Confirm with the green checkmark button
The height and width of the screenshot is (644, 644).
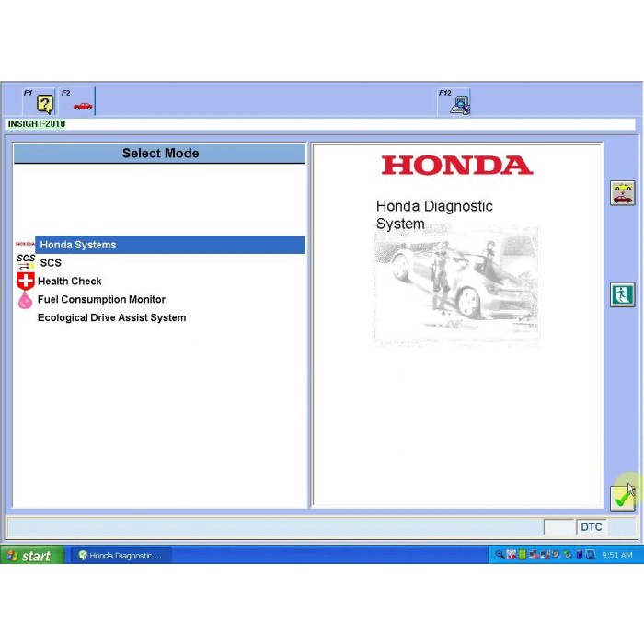pyautogui.click(x=622, y=499)
